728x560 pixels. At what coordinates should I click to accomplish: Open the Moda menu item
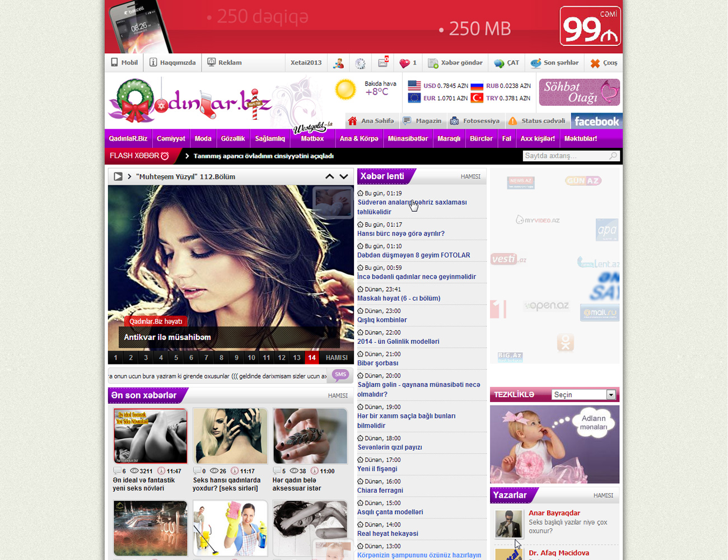[x=203, y=138]
